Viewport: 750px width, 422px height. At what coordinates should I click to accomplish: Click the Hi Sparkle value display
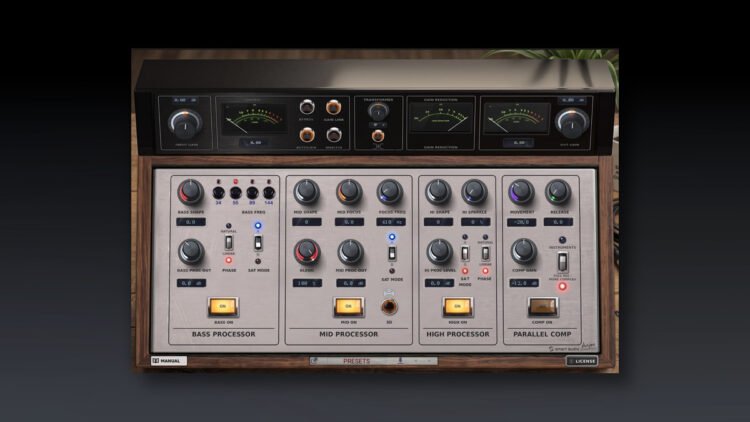(475, 222)
